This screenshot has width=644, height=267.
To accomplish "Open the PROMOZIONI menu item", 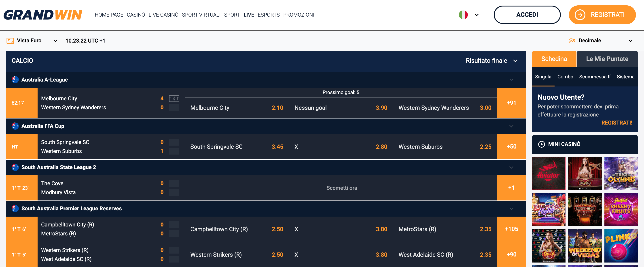I will [299, 15].
